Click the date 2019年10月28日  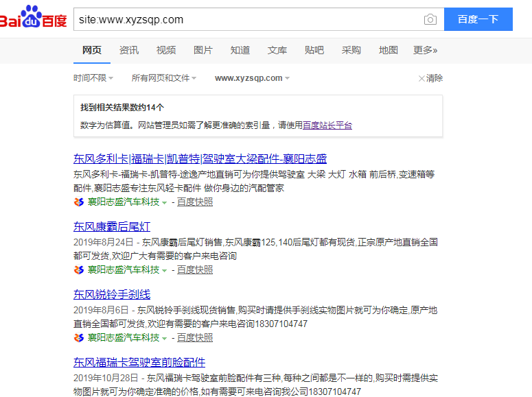[106, 378]
